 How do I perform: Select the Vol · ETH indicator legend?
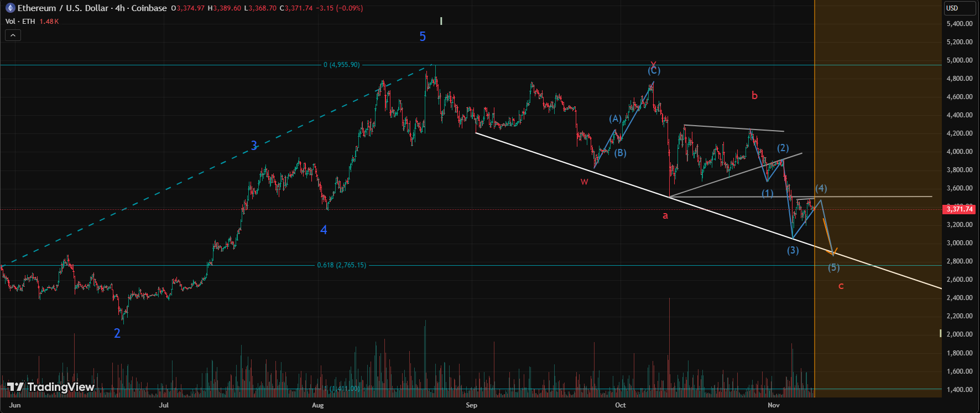pos(20,22)
